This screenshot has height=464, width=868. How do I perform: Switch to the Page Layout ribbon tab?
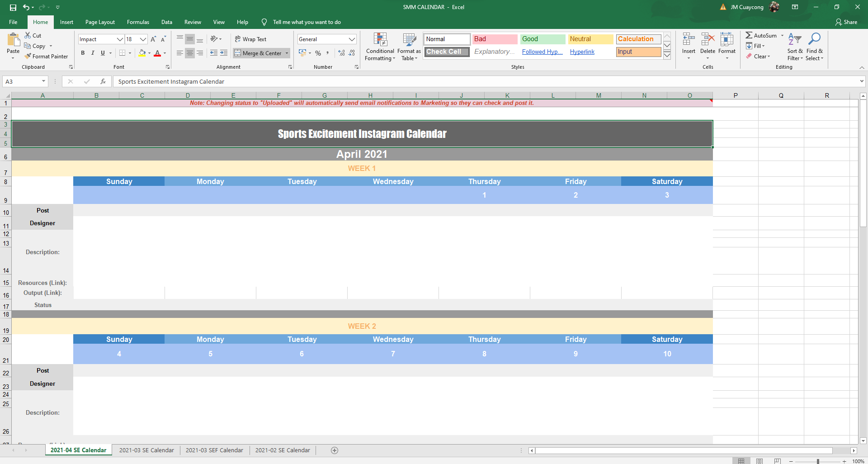pos(100,22)
